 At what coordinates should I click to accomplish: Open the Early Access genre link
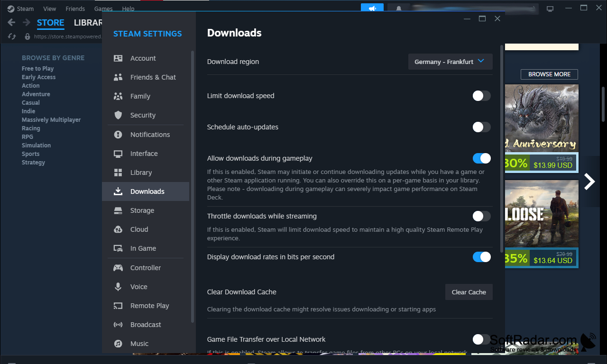[x=38, y=77]
